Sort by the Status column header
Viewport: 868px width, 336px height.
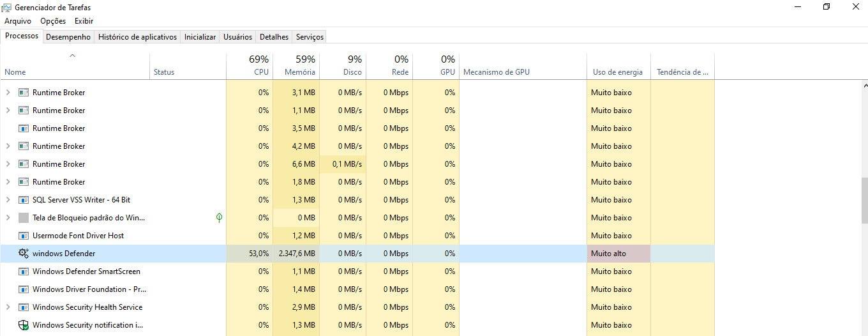point(188,66)
